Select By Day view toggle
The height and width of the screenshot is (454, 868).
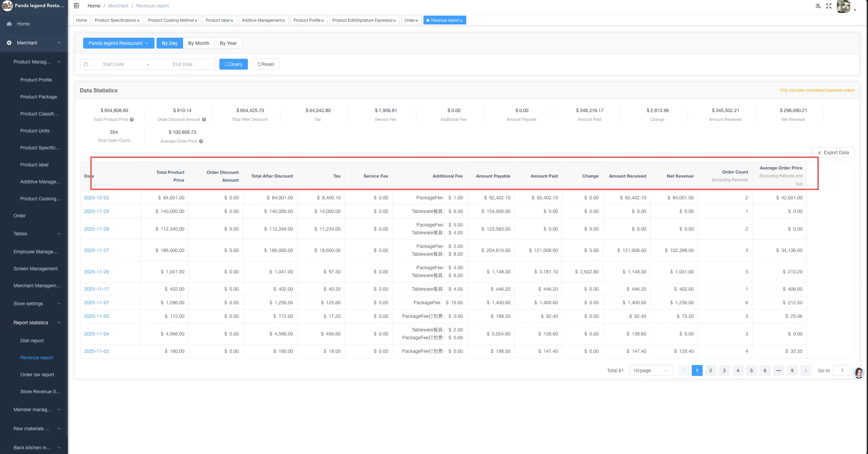coord(169,43)
